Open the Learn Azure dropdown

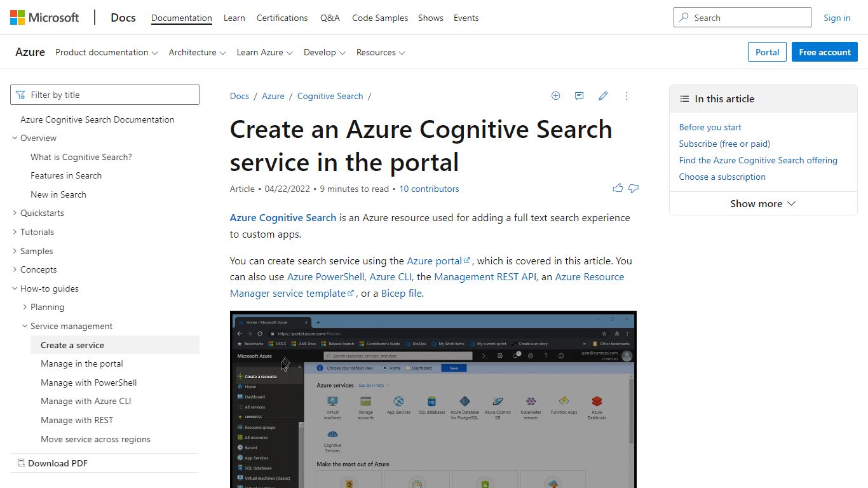[264, 52]
